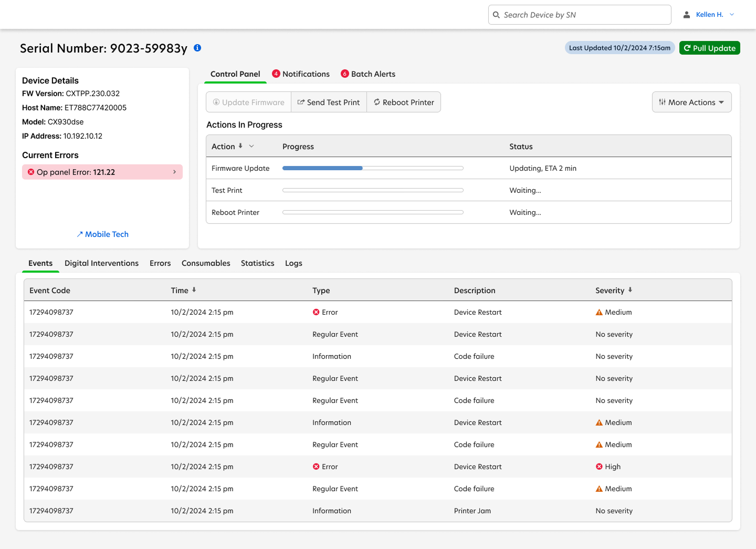Click the warning triangle on the High severity row
This screenshot has width=756, height=549.
click(x=599, y=467)
